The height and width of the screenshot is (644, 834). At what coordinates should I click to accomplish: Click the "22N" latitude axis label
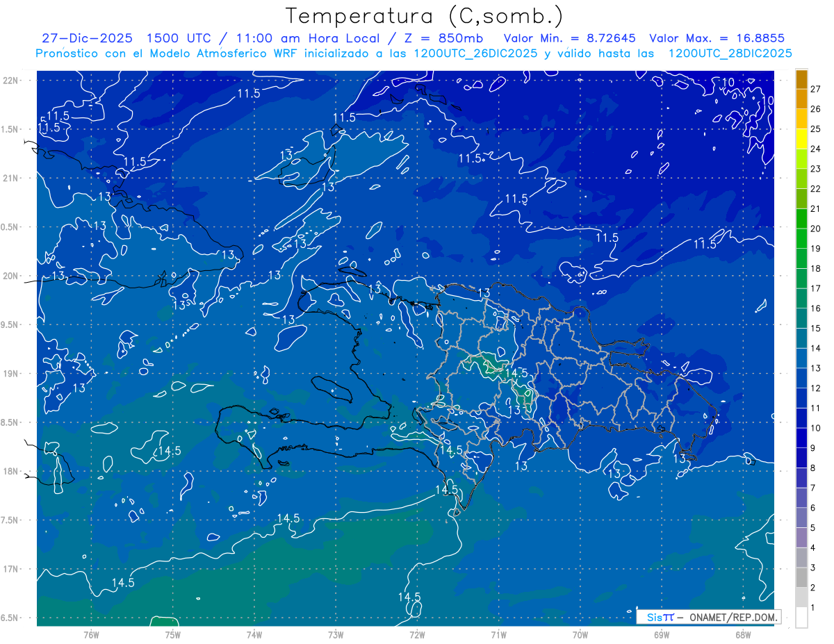[x=11, y=81]
